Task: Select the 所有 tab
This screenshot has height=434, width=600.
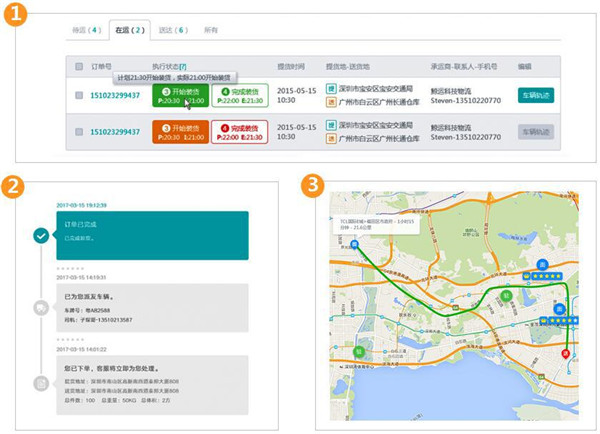Action: pos(211,31)
